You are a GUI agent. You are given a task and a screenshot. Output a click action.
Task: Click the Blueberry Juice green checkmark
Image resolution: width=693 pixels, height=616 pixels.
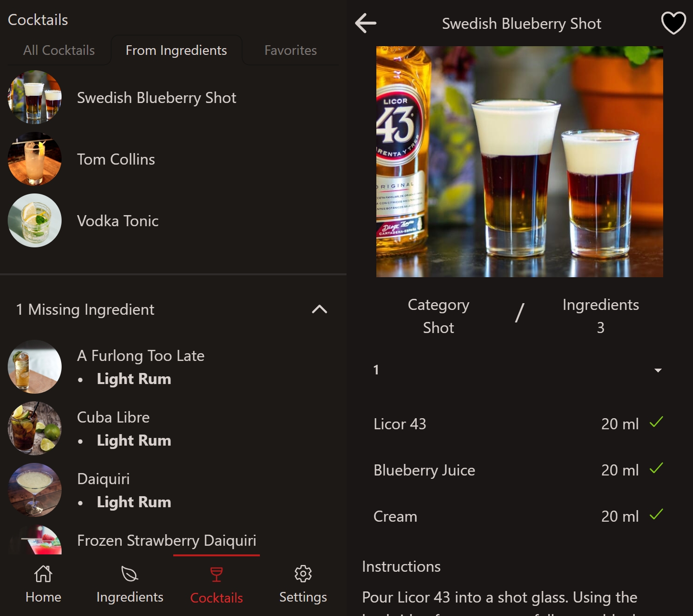coord(656,469)
